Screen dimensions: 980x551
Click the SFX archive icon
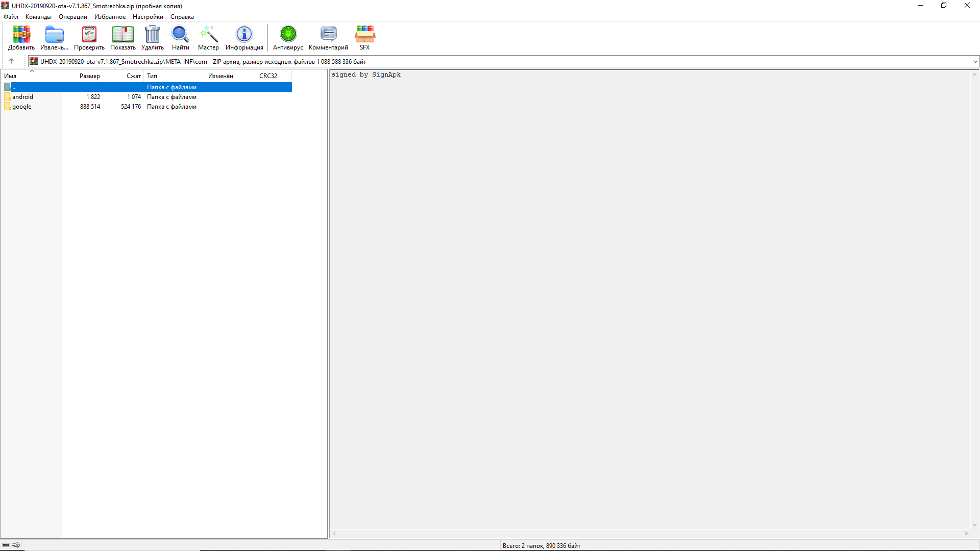[x=364, y=38]
